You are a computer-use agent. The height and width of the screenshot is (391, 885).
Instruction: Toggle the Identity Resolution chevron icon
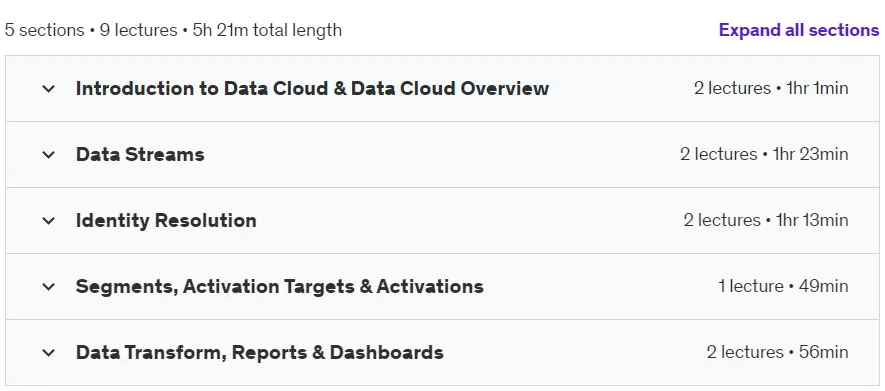point(49,221)
